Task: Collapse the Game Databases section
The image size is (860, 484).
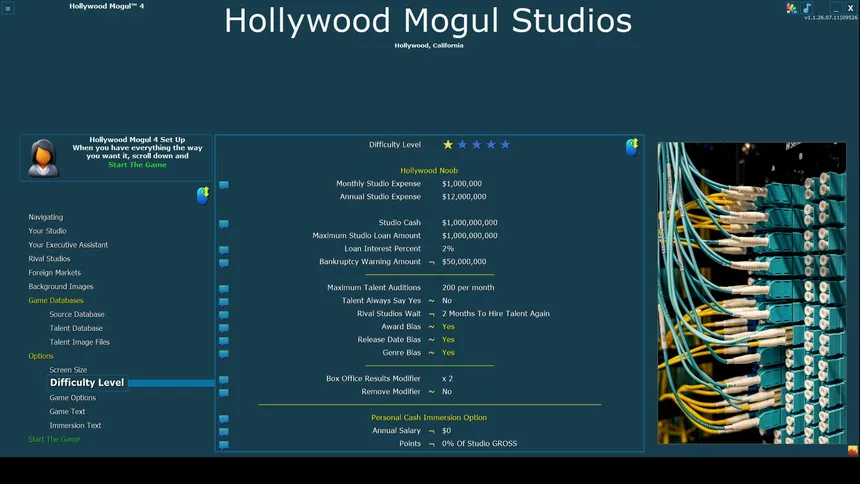Action: [x=56, y=301]
